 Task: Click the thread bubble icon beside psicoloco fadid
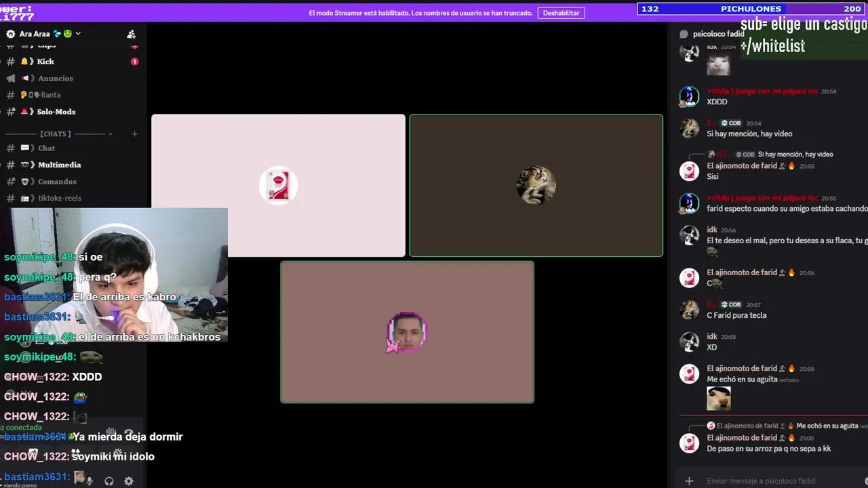pos(684,34)
